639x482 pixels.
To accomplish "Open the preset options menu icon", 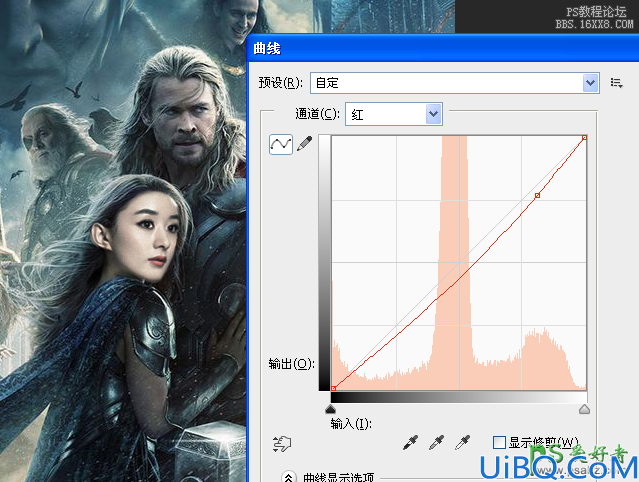I will pyautogui.click(x=616, y=83).
